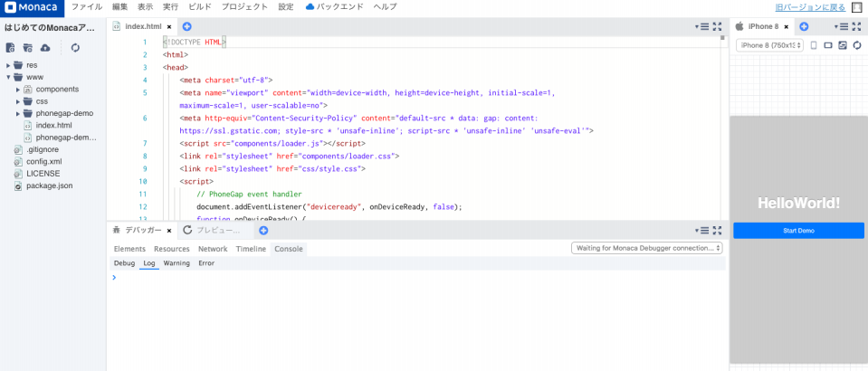868x371 pixels.
Task: Open the バックエンド menu
Action: 334,7
